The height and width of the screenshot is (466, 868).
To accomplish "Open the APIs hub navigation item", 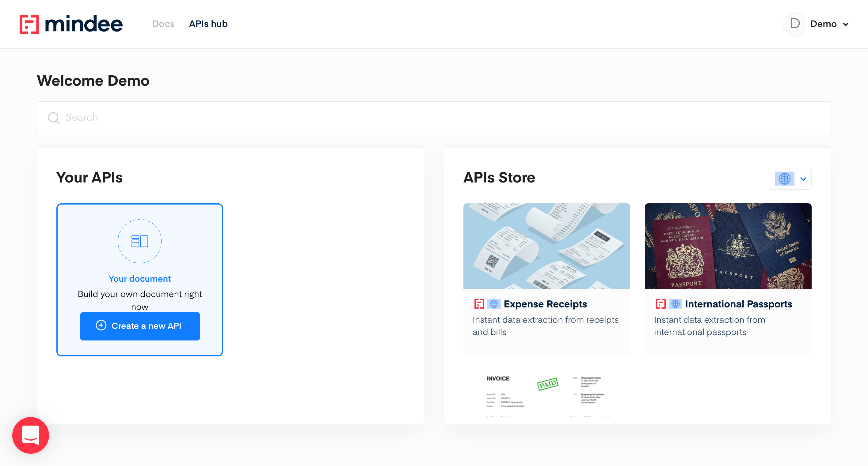I will pyautogui.click(x=208, y=24).
